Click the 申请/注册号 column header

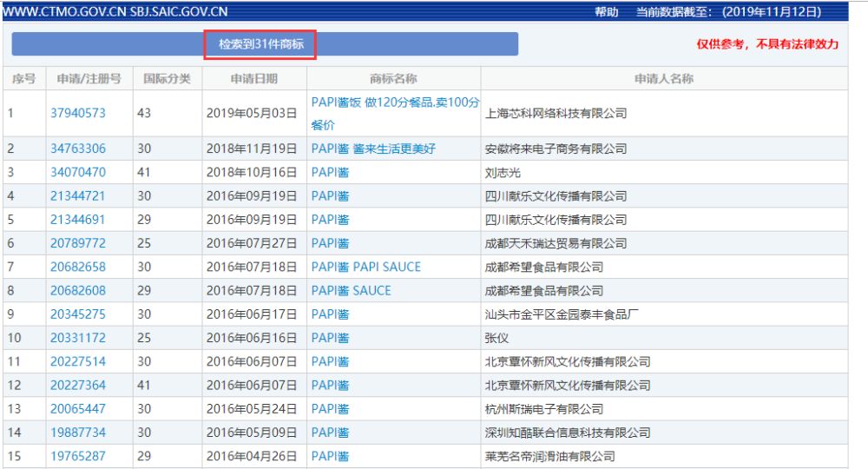[x=89, y=79]
